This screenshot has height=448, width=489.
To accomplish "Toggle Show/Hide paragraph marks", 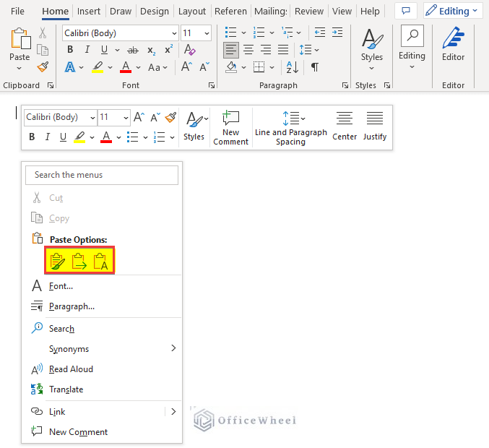I will pyautogui.click(x=315, y=66).
